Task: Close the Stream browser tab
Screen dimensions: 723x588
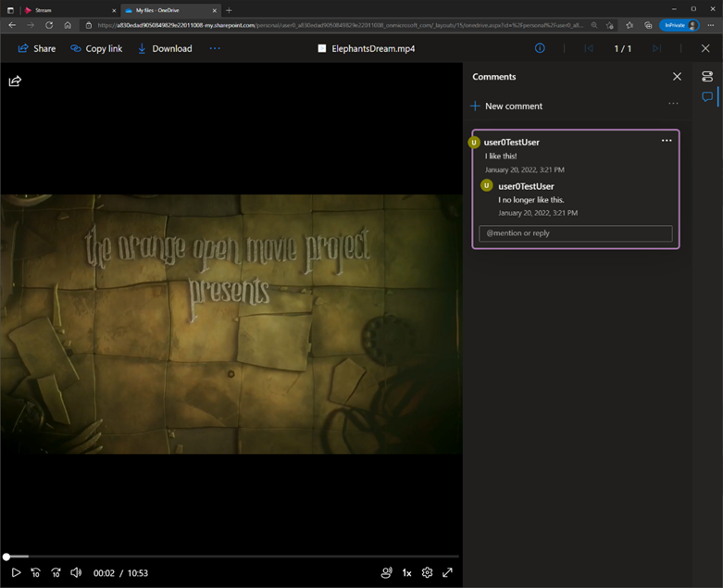Action: click(114, 10)
